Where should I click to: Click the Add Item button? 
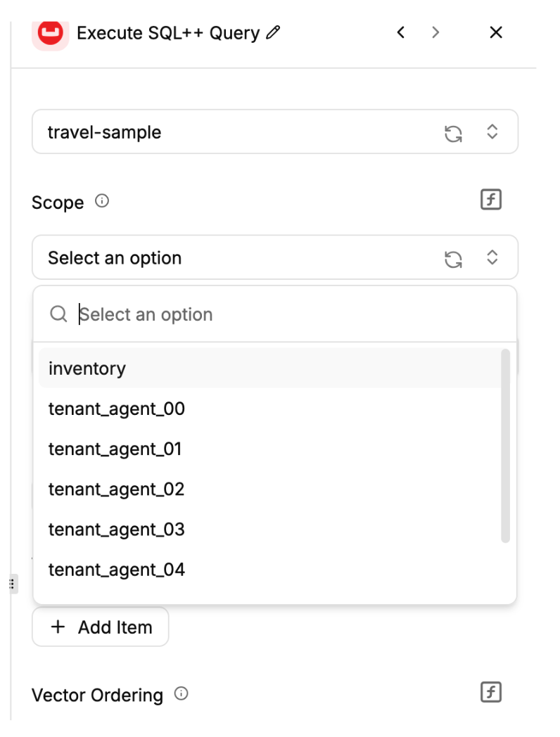click(x=101, y=627)
